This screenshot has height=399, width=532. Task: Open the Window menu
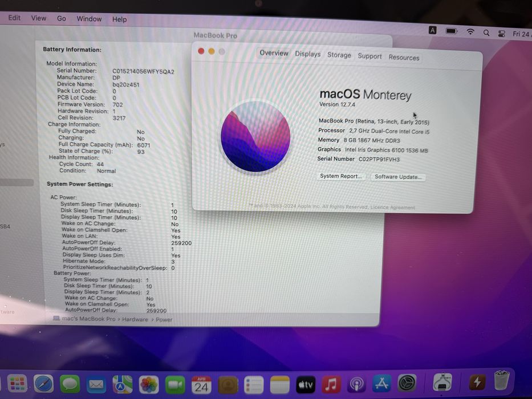pos(89,19)
